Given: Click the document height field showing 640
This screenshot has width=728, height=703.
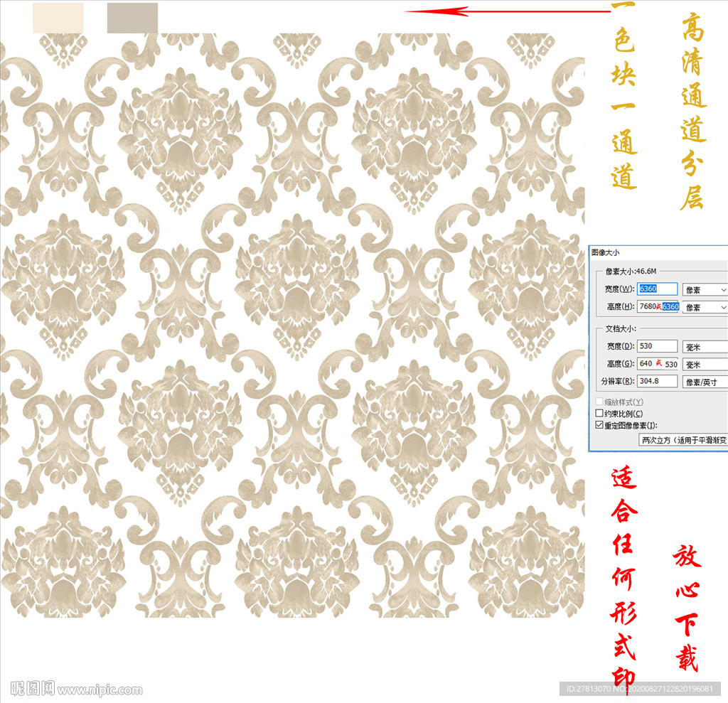Looking at the screenshot, I should pyautogui.click(x=658, y=364).
